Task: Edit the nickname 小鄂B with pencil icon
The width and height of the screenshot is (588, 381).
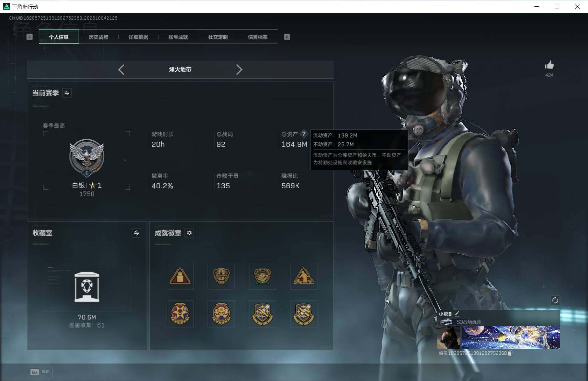Action: point(457,314)
